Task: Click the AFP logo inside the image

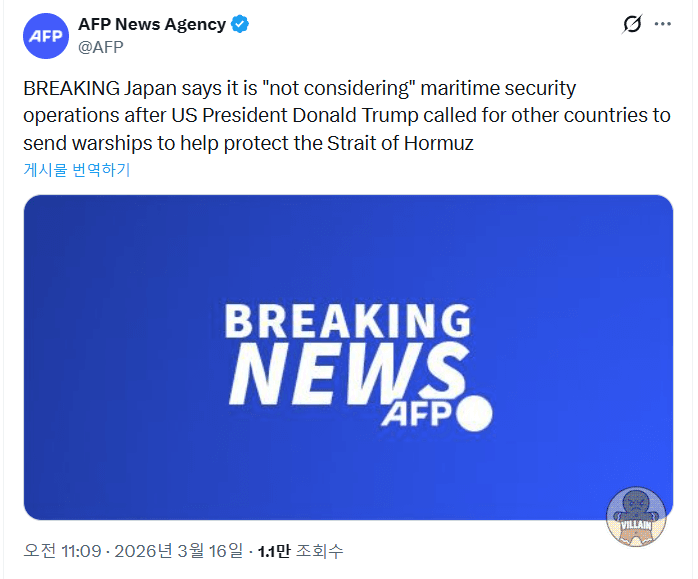Action: (417, 414)
